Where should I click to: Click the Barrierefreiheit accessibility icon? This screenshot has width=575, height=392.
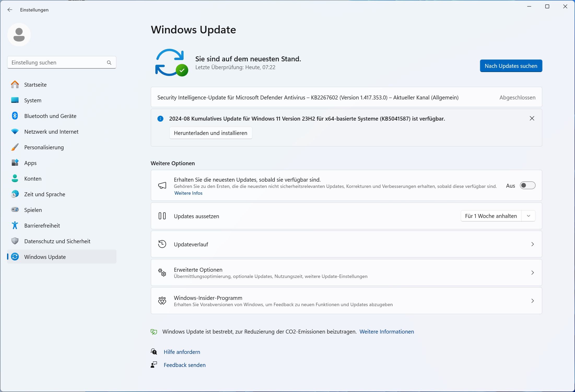(x=15, y=225)
